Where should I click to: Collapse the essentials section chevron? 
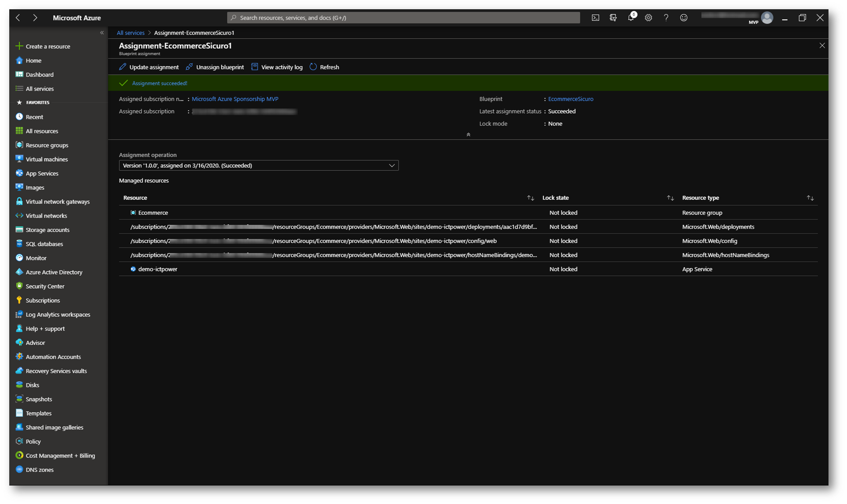468,134
